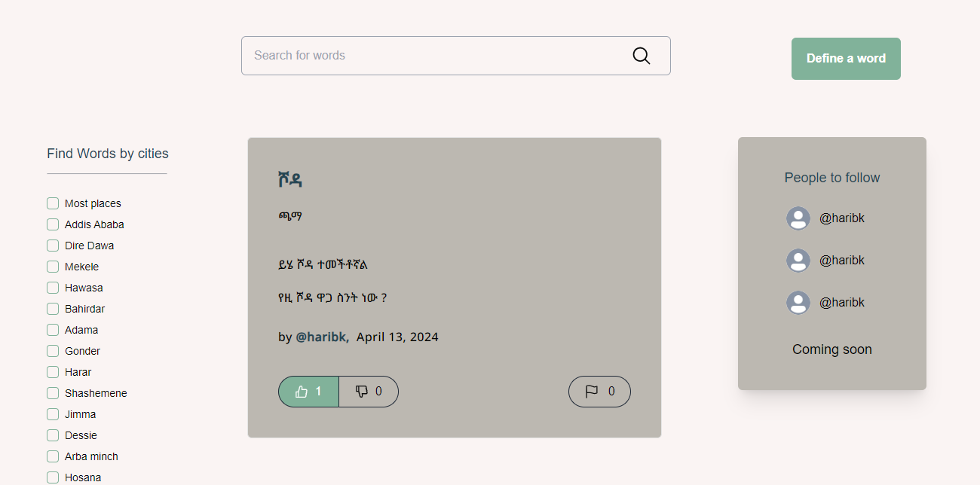Flag the word definition

click(599, 392)
